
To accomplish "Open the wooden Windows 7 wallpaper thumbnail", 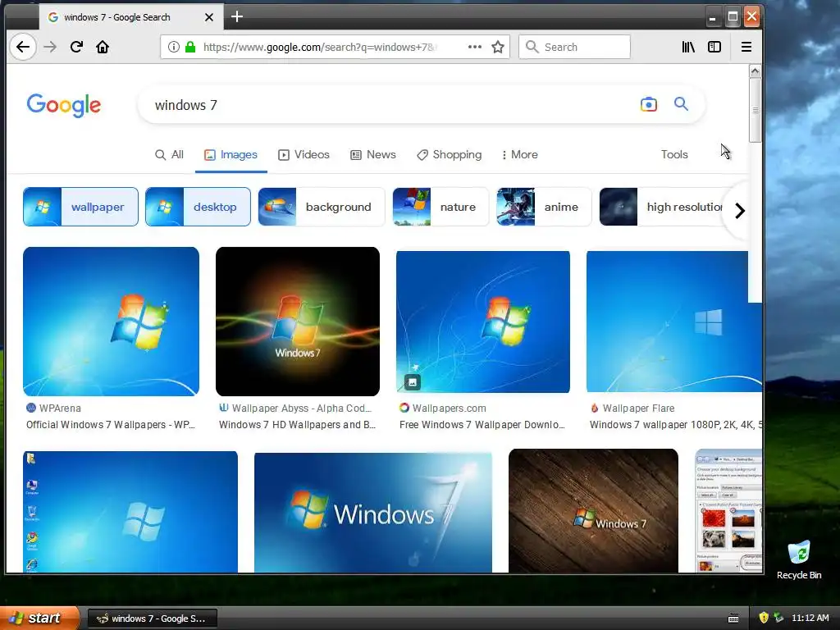I will pos(593,511).
